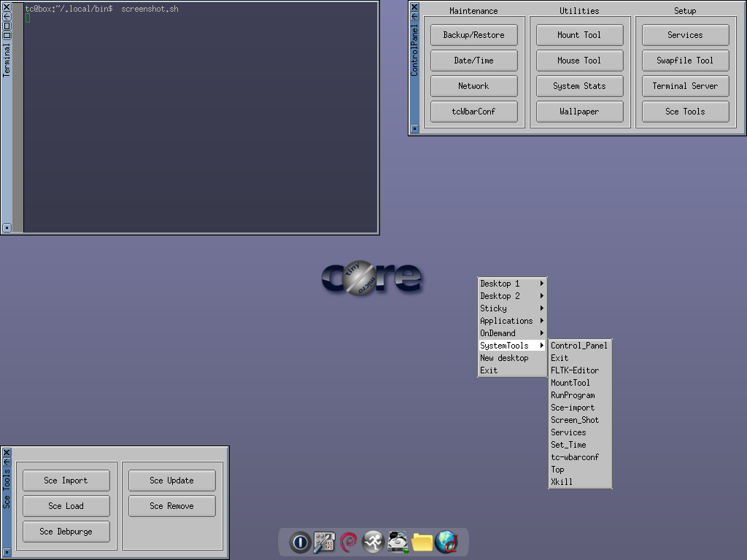Expand the Desktop 1 submenu
The image size is (747, 560).
(511, 284)
